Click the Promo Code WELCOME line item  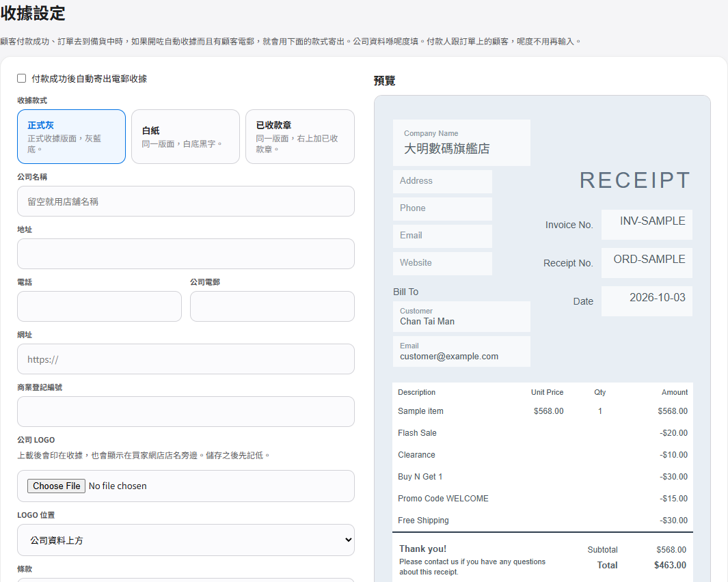(x=542, y=499)
